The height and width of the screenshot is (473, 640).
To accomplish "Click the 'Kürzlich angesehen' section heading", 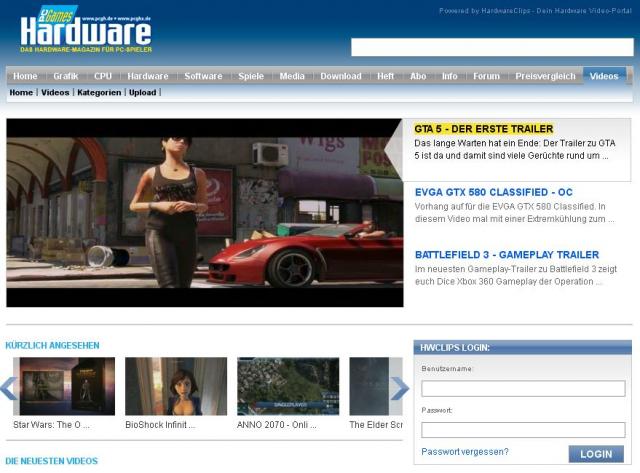I will (52, 345).
